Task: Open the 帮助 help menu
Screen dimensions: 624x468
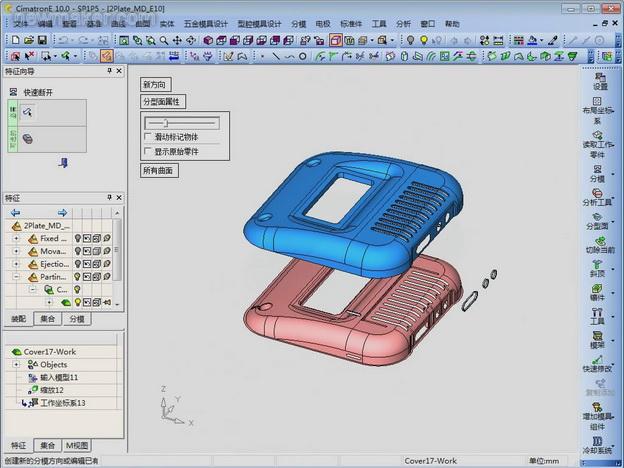Action: [x=452, y=24]
